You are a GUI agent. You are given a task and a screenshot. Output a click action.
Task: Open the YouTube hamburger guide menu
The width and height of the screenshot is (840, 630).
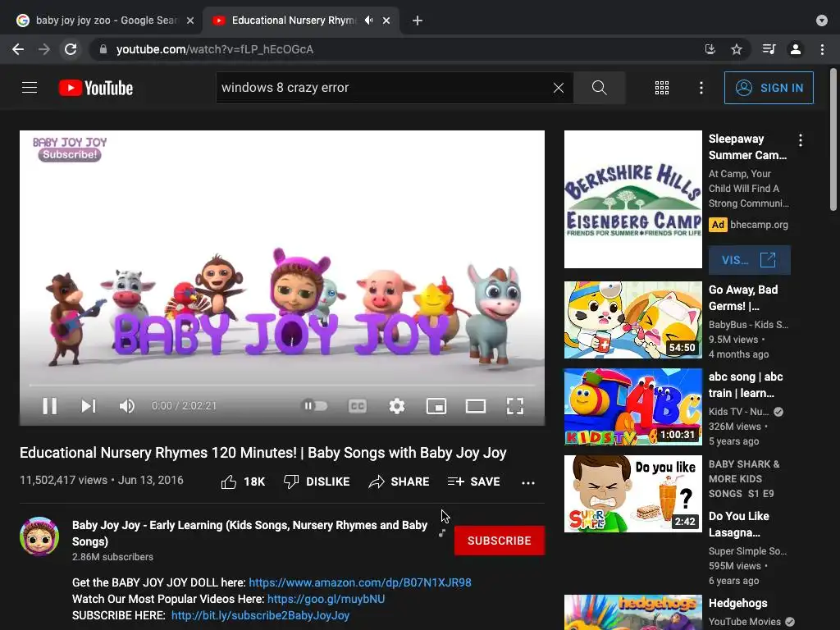(30, 87)
